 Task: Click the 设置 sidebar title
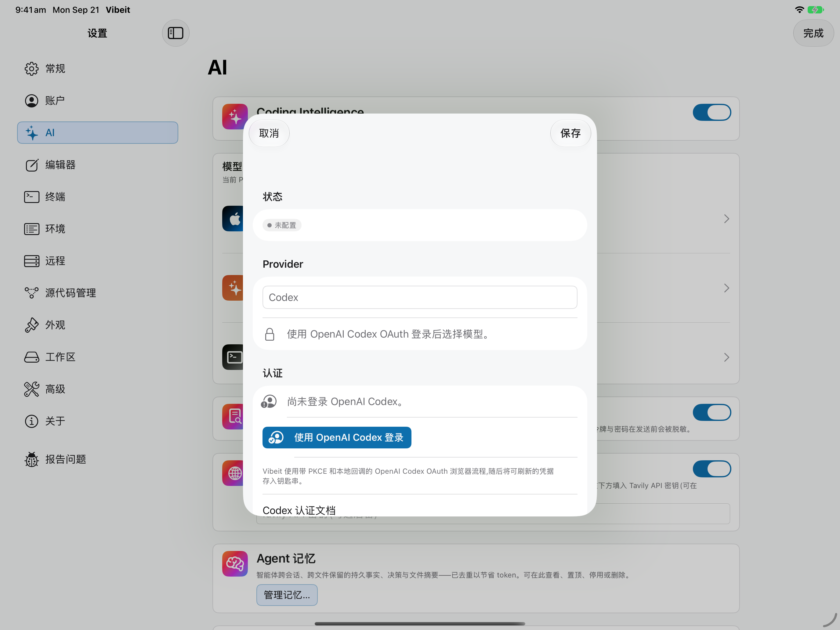point(97,33)
